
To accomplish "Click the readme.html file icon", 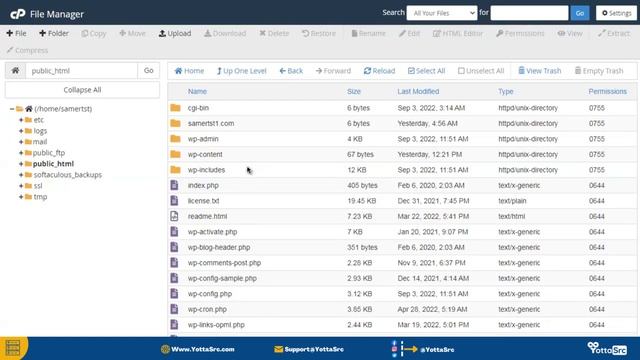I will (174, 216).
